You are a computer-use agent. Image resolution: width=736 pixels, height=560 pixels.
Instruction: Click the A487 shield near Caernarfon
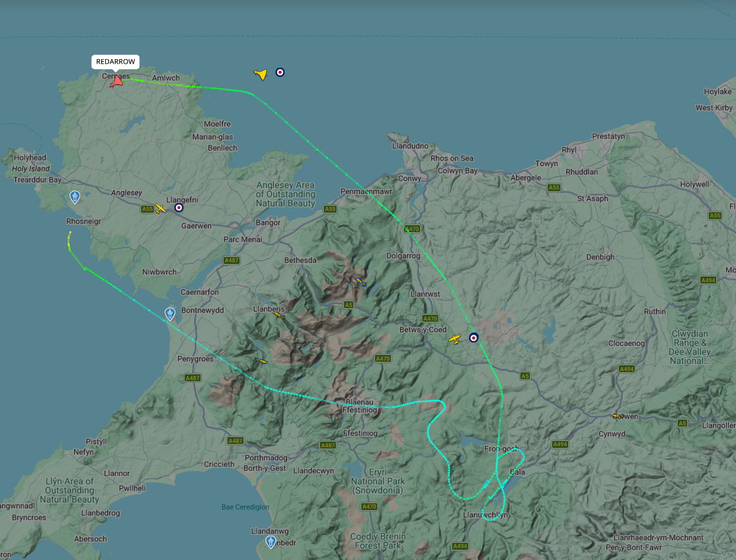click(x=231, y=260)
